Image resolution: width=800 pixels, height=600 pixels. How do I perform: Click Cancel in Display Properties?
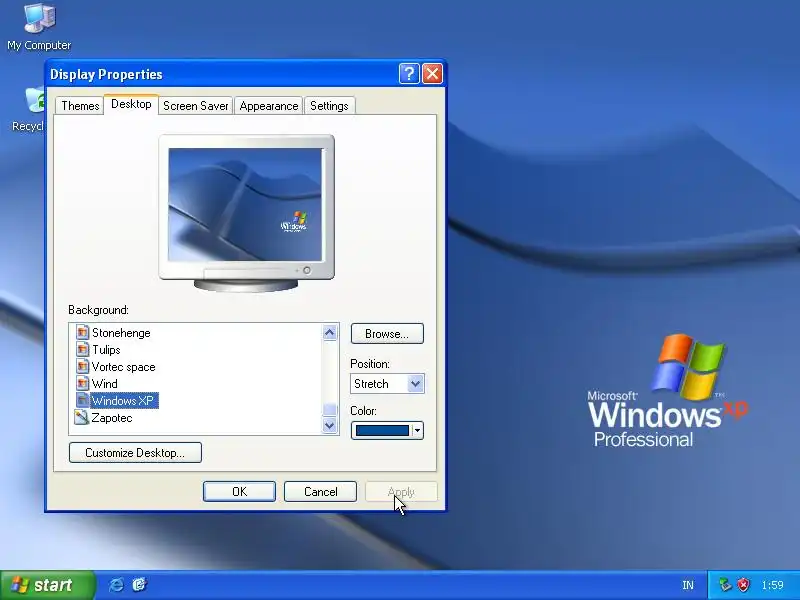320,491
